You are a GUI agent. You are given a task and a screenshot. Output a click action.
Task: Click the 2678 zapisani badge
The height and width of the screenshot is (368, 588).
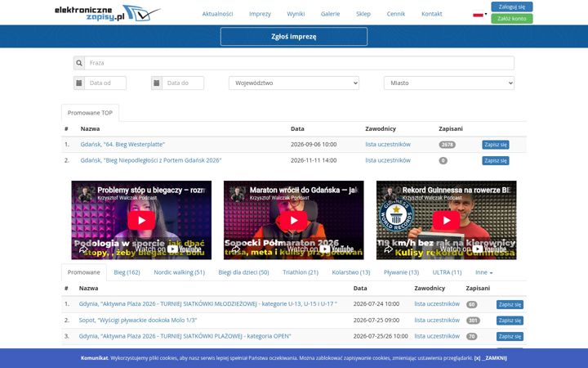(447, 145)
